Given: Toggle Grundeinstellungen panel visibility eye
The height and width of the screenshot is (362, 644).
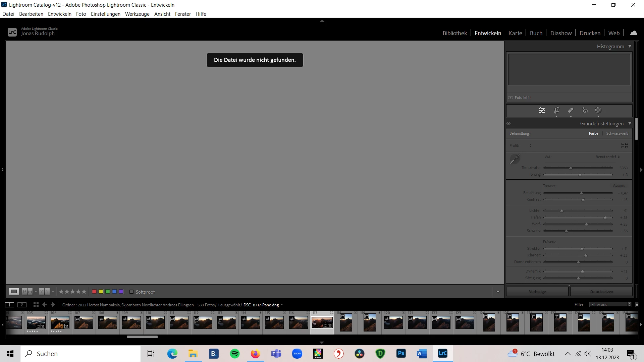Looking at the screenshot, I should coord(508,123).
